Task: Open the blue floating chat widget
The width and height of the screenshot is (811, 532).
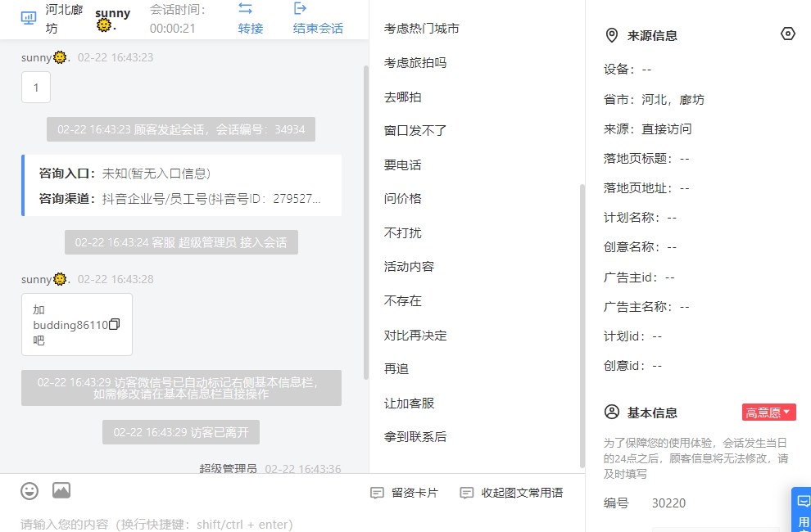Action: click(802, 509)
